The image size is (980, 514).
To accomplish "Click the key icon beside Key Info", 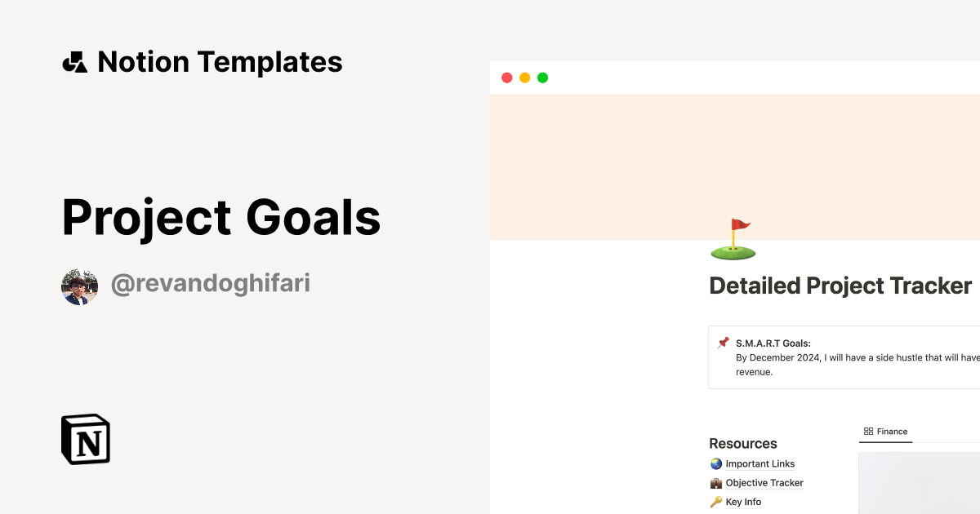I will click(715, 502).
